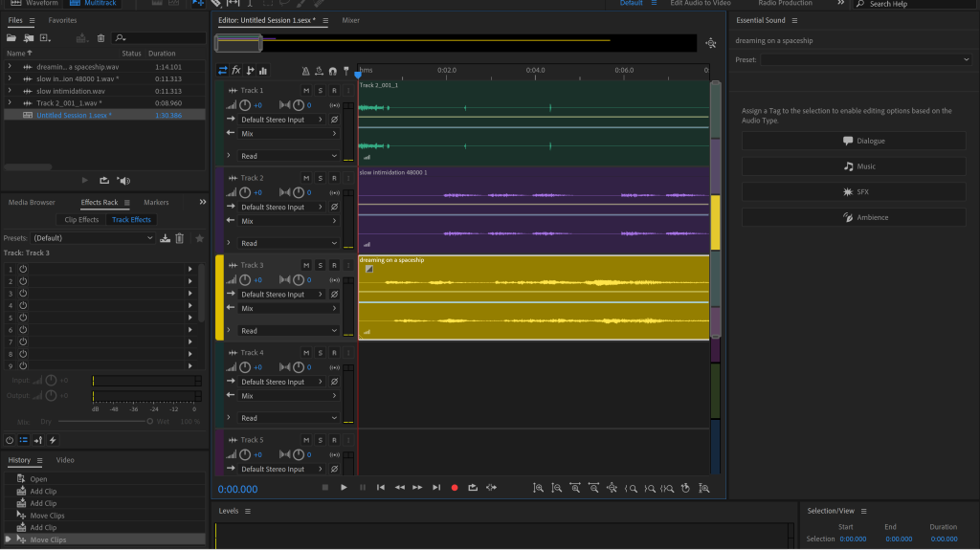This screenshot has height=550, width=980.
Task: Expand dreamin.. a spaceship.wav file entry
Action: click(10, 67)
